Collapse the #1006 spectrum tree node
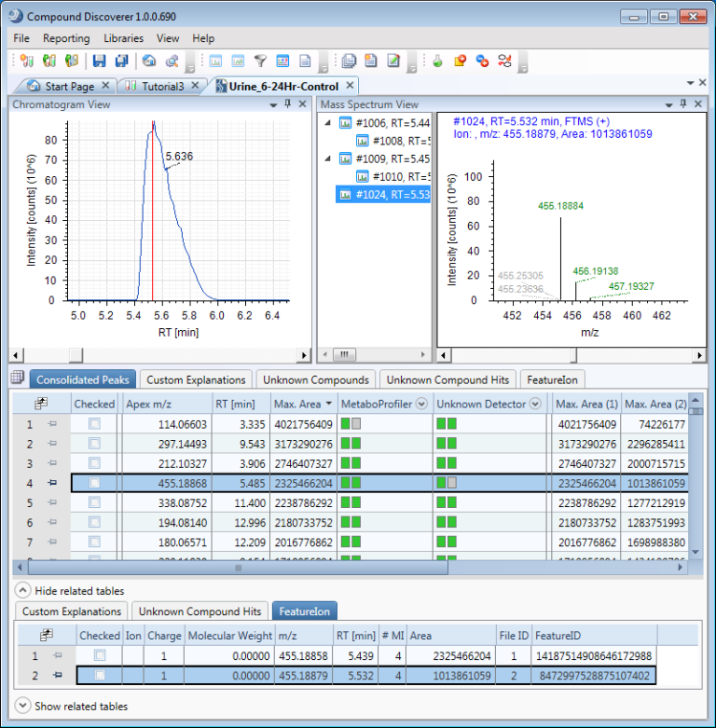This screenshot has height=728, width=716. point(326,123)
